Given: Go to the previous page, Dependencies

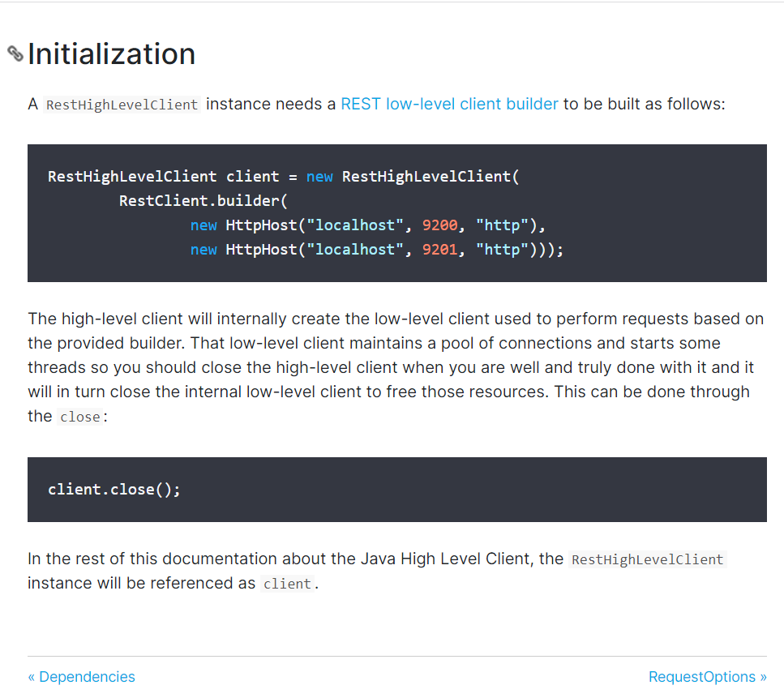Looking at the screenshot, I should [x=82, y=676].
